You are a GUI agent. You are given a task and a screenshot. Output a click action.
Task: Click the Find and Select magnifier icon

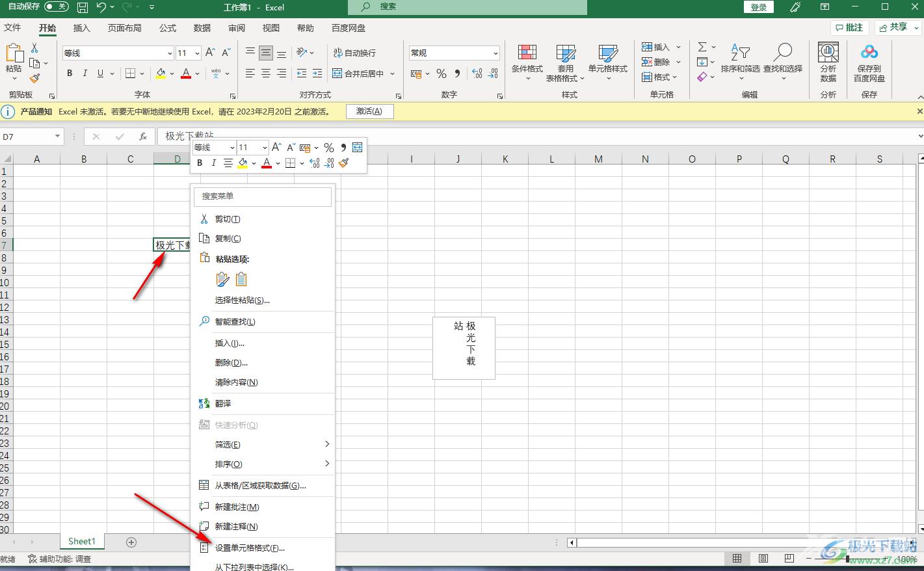[783, 52]
